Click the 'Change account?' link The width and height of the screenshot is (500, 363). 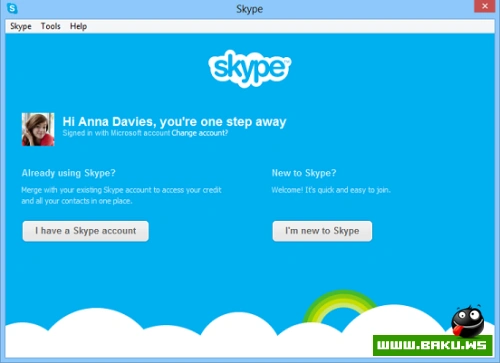[200, 133]
